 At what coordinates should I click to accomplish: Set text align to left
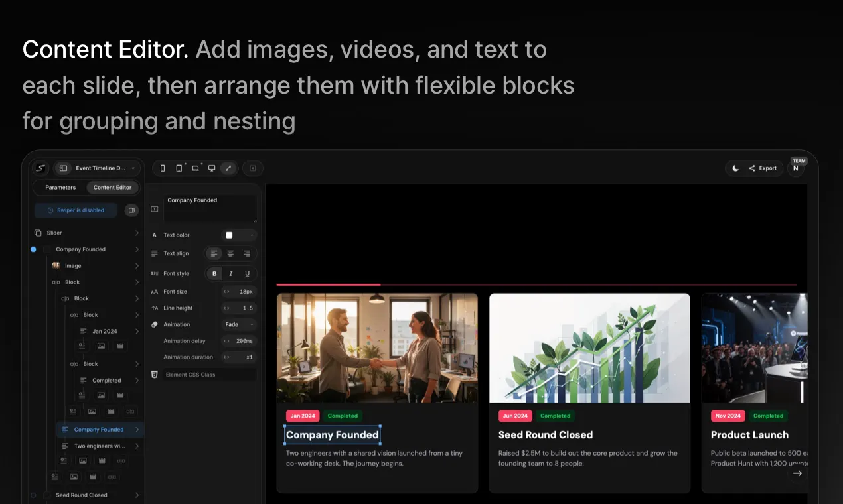(x=214, y=253)
